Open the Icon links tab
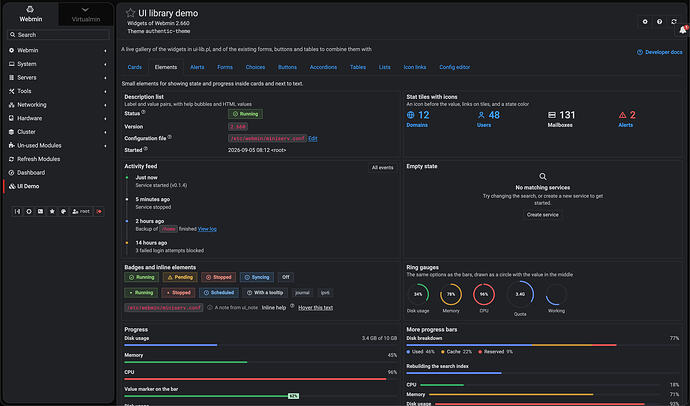The height and width of the screenshot is (406, 690). coord(415,67)
